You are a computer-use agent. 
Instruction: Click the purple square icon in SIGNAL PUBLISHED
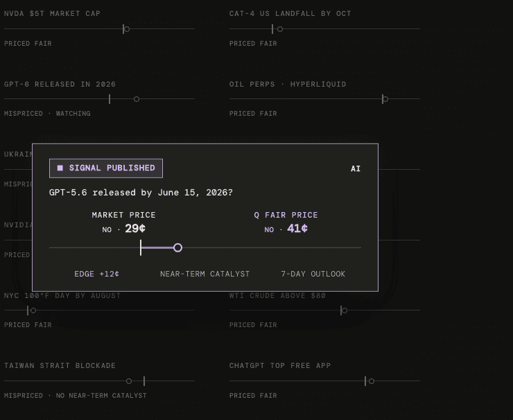point(60,168)
